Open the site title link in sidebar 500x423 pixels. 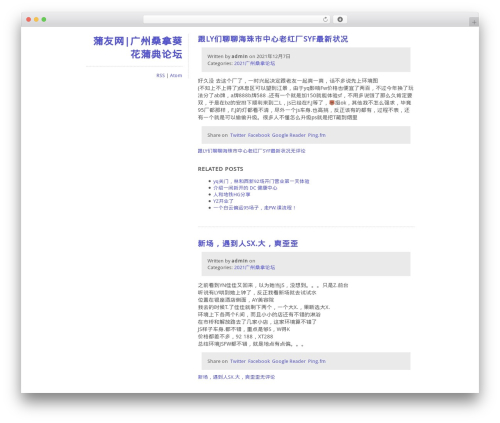[138, 47]
